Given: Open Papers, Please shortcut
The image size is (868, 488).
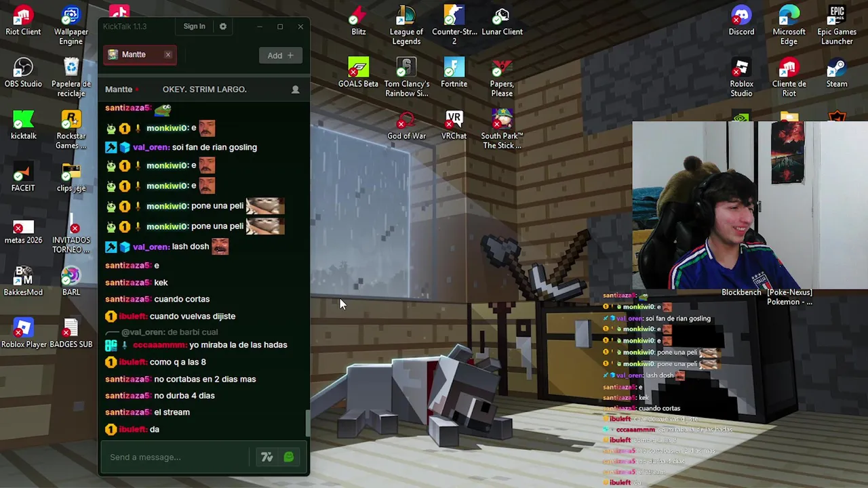Looking at the screenshot, I should 502,78.
